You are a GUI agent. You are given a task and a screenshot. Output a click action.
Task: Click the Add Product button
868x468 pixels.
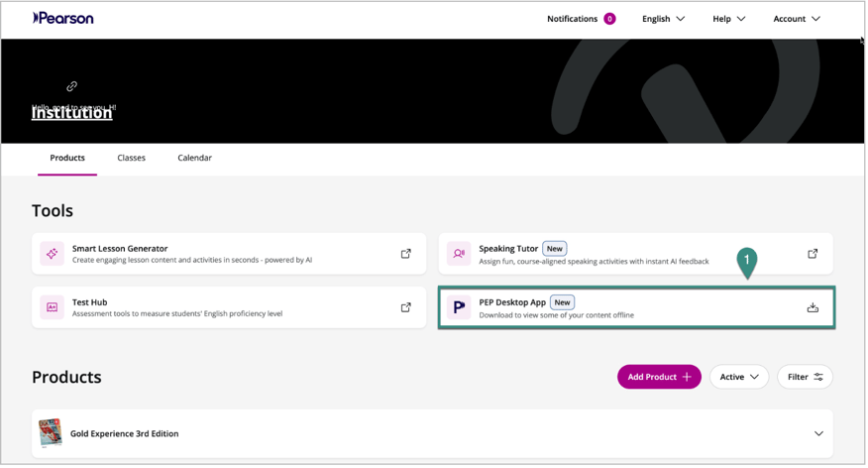point(659,377)
